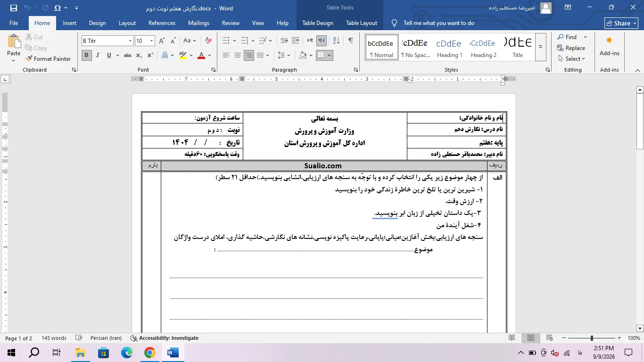This screenshot has width=644, height=362.
Task: Click the zoom slider handle
Action: [592, 338]
